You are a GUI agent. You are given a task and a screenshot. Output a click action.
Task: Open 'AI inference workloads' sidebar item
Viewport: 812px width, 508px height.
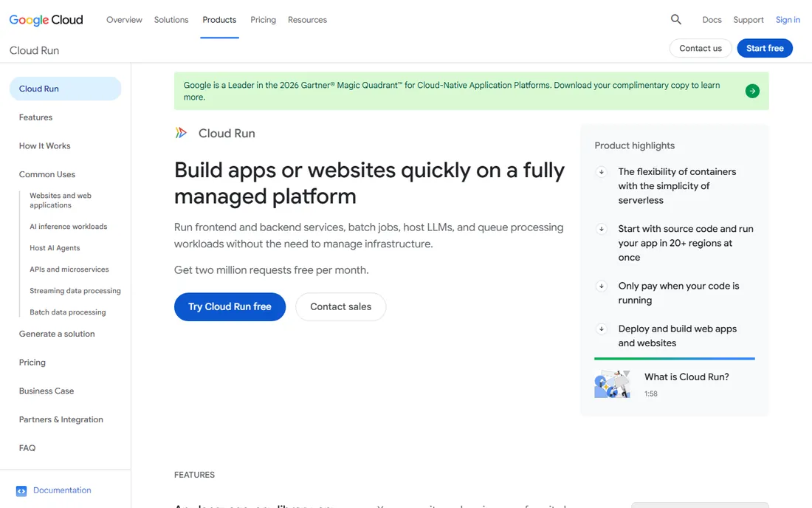(69, 227)
